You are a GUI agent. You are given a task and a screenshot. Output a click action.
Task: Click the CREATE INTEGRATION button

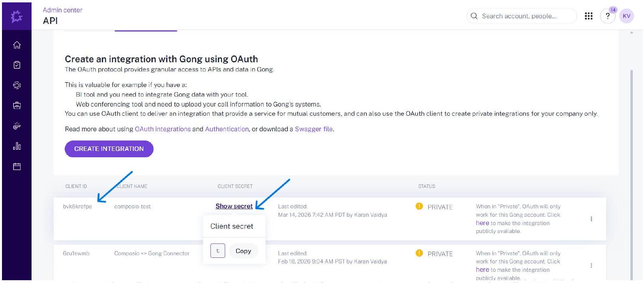(109, 148)
